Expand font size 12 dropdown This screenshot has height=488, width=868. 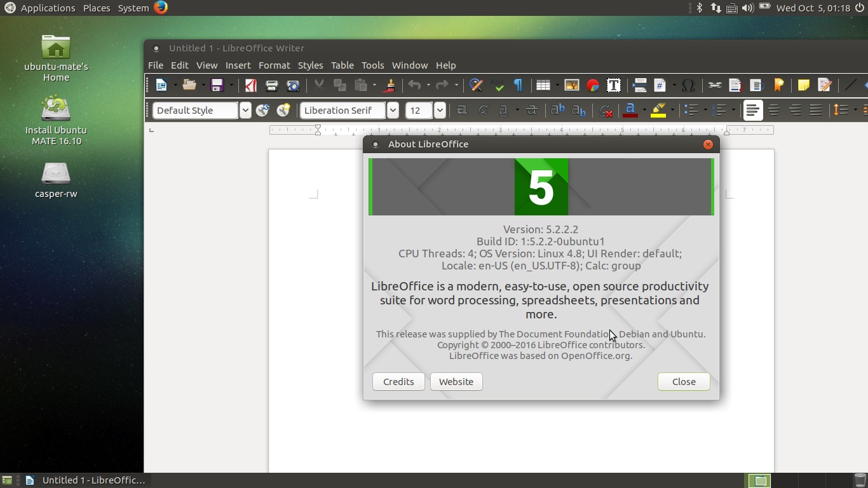pos(440,110)
